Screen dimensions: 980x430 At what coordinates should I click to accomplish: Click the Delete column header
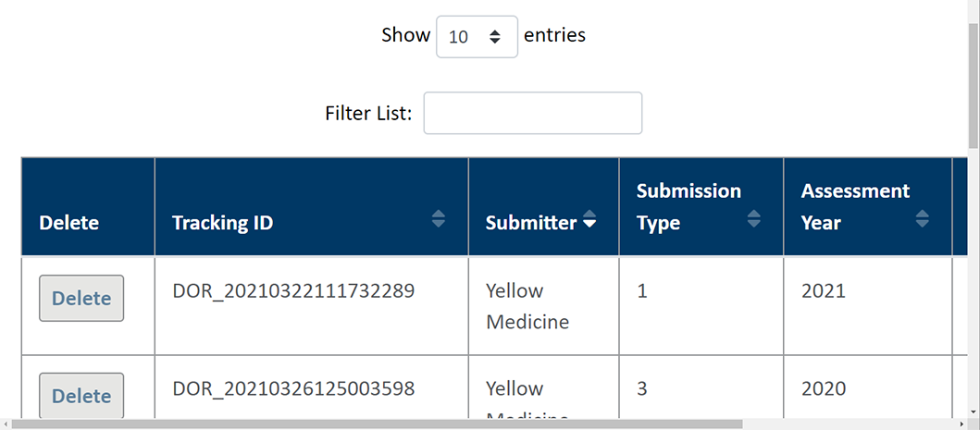pyautogui.click(x=69, y=223)
